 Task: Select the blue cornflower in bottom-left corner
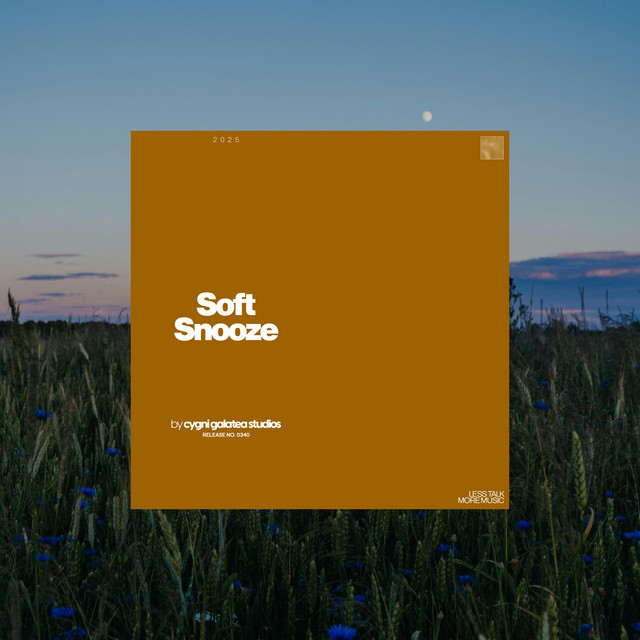pyautogui.click(x=62, y=612)
